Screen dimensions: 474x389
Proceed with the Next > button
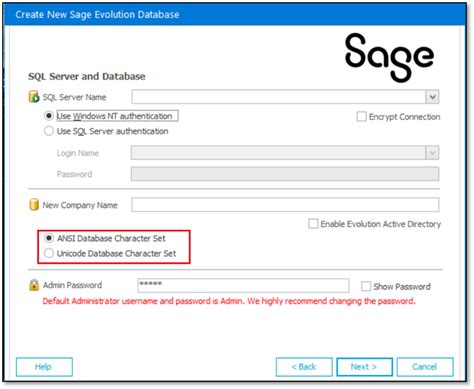364,367
